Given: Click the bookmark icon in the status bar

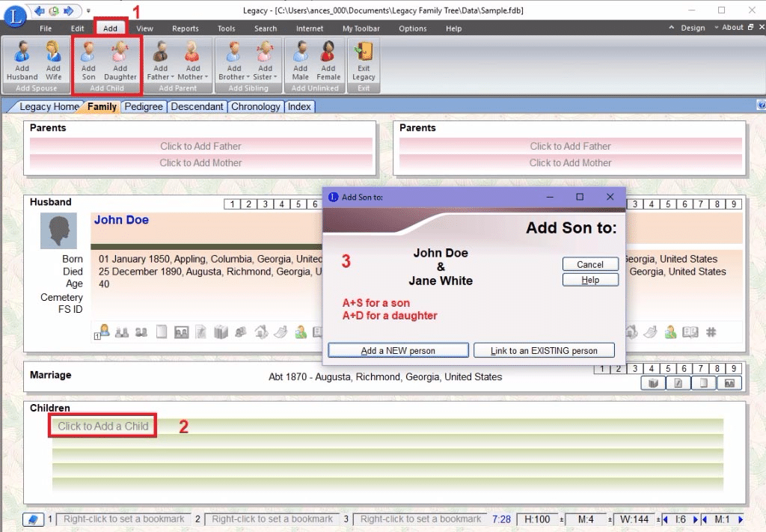Looking at the screenshot, I should click(x=33, y=519).
